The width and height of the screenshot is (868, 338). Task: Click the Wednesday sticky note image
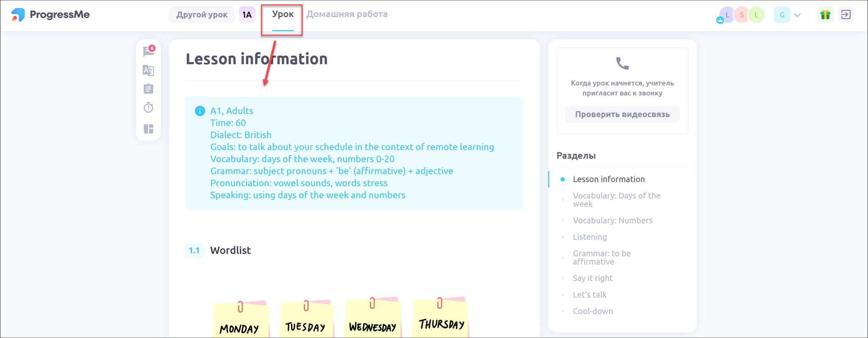373,318
